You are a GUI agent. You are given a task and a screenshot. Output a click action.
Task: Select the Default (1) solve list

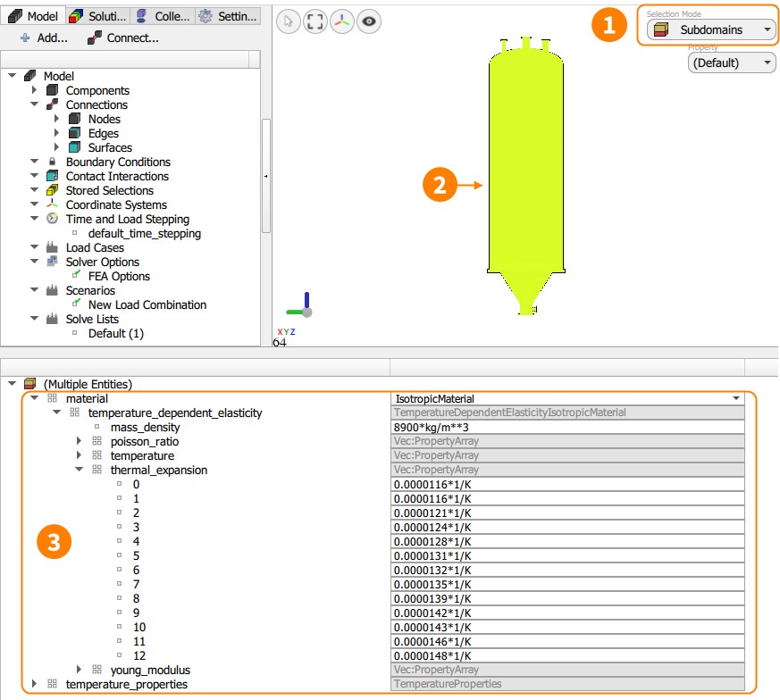tap(116, 334)
